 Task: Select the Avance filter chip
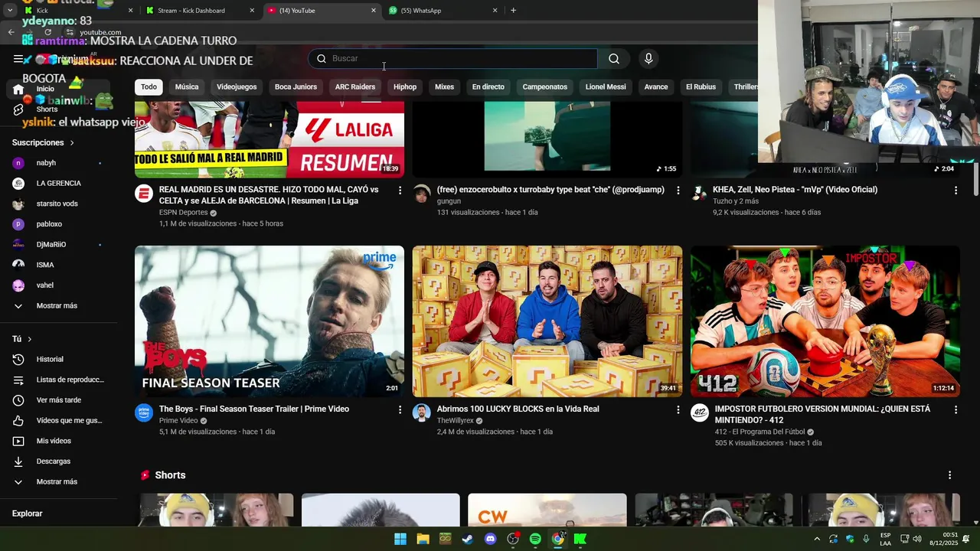pos(656,86)
